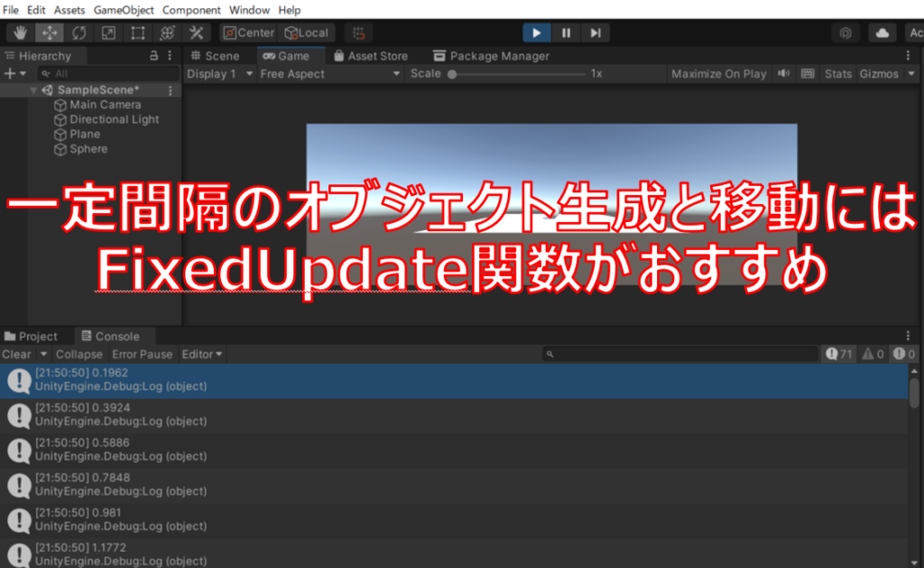
Task: Enable Error Pause in the Console
Action: [x=142, y=354]
